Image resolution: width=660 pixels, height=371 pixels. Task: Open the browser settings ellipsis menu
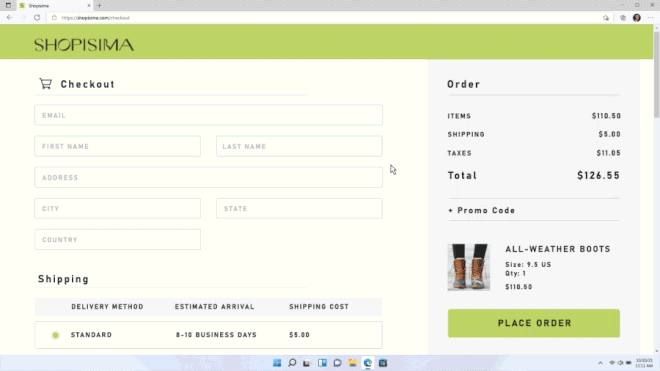coord(650,18)
